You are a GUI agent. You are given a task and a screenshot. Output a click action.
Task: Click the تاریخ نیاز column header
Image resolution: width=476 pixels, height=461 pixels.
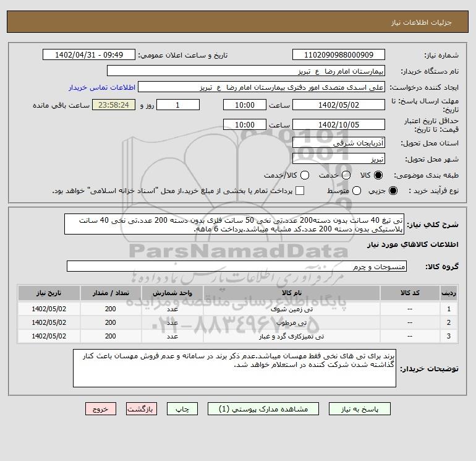pos(49,293)
